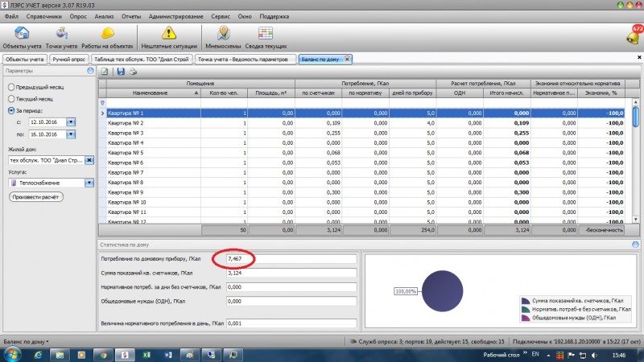Open Chrome in the taskbar
The height and width of the screenshot is (362, 644).
pos(103,355)
